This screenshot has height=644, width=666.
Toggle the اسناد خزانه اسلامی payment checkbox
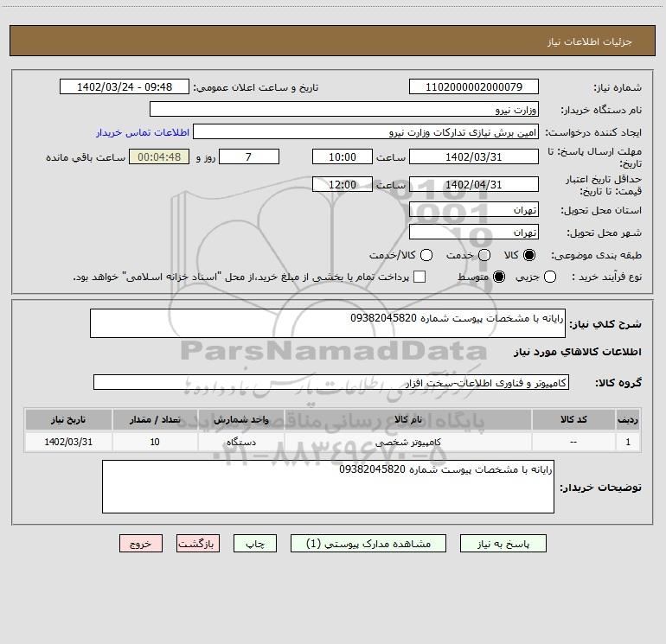coord(419,277)
